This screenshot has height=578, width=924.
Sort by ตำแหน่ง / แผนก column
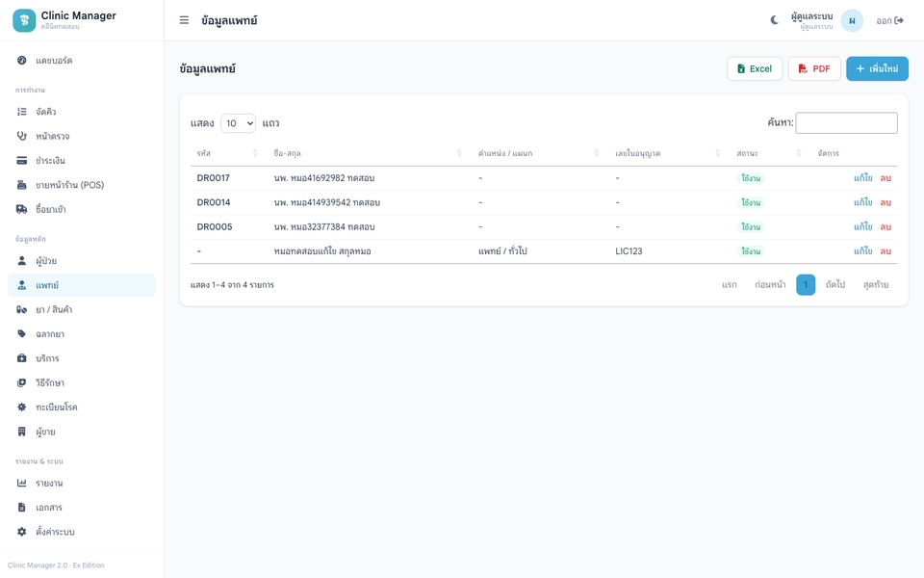pos(539,153)
